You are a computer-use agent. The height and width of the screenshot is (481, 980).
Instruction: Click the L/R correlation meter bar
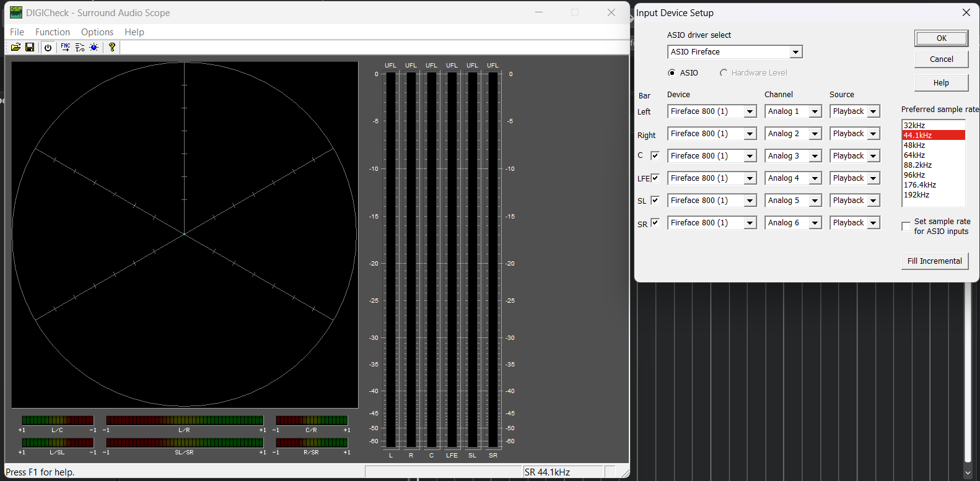pos(185,420)
